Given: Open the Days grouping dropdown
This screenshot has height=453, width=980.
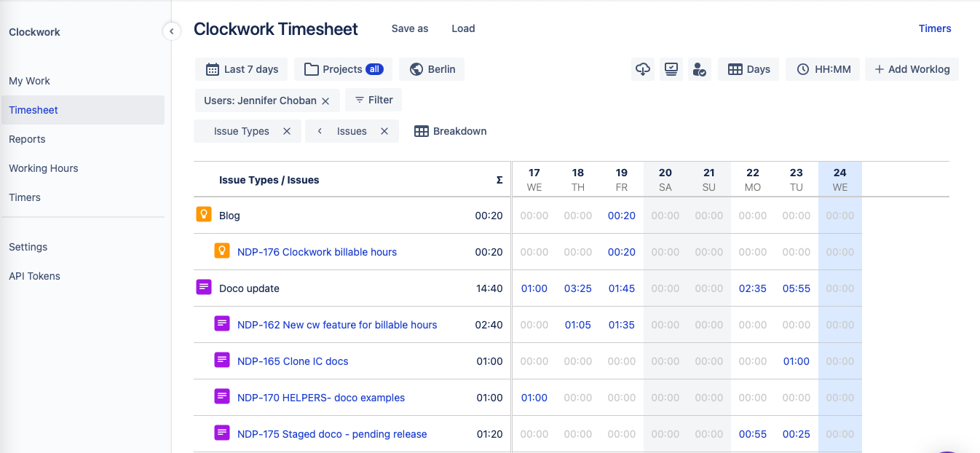Looking at the screenshot, I should click(748, 69).
